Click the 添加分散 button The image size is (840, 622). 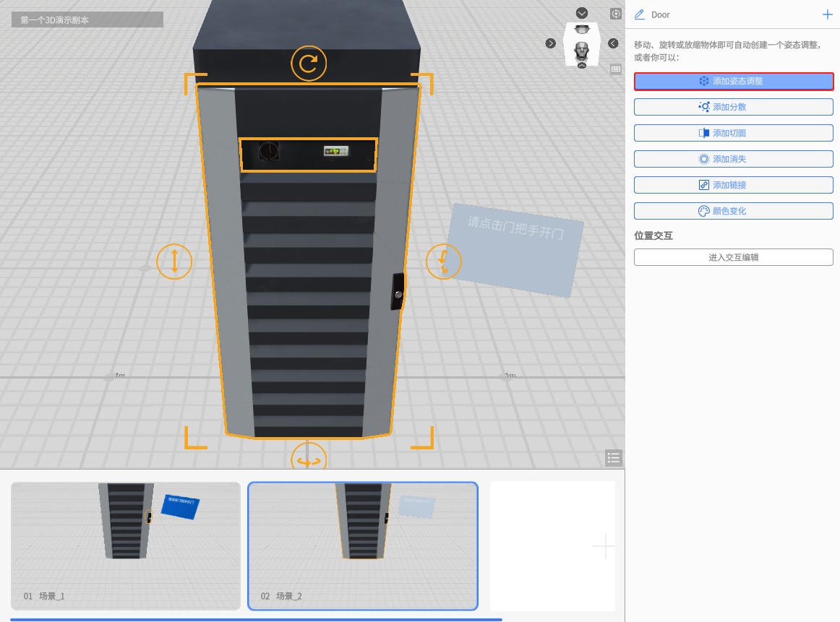tap(733, 107)
